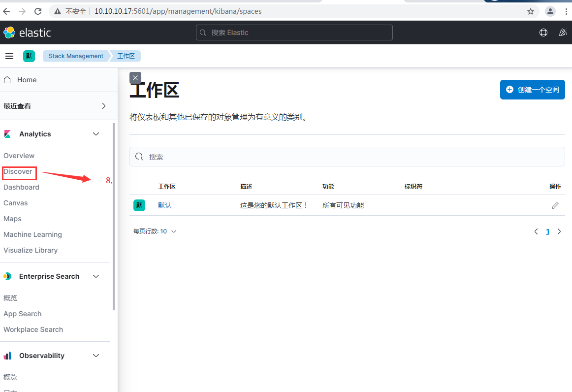
Task: Open the 每页行数 rows-per-page dropdown
Action: 154,231
